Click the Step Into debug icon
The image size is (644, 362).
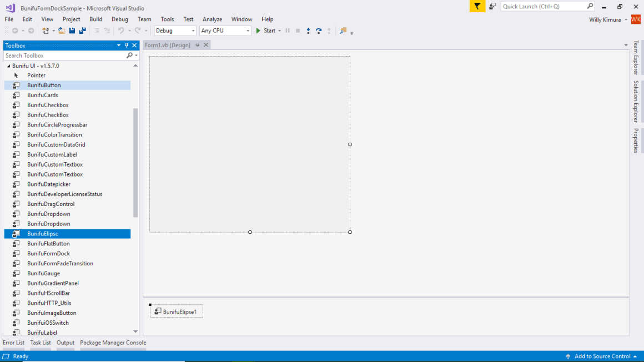[308, 31]
